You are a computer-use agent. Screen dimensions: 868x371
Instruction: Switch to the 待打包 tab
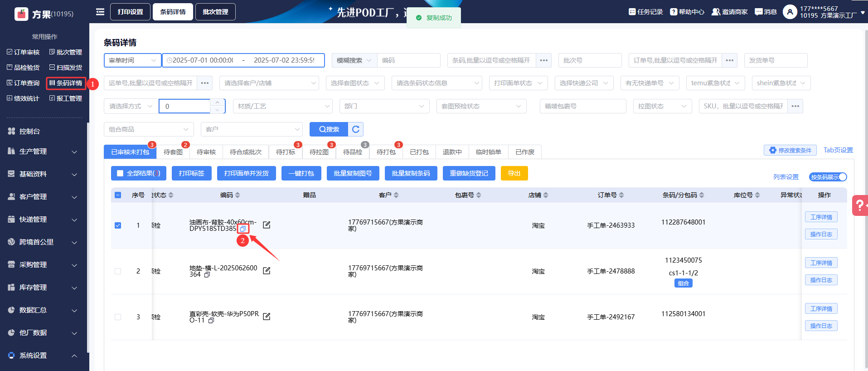[x=386, y=152]
